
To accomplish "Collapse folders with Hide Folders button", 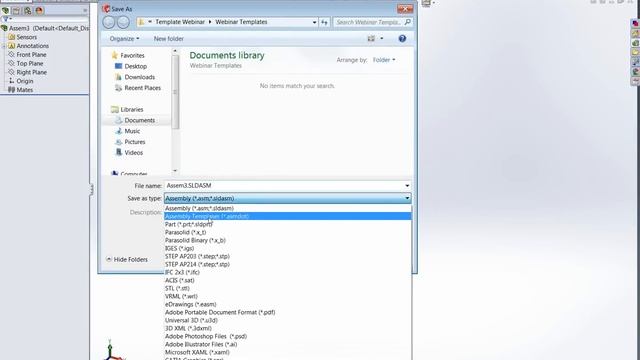I will click(127, 260).
